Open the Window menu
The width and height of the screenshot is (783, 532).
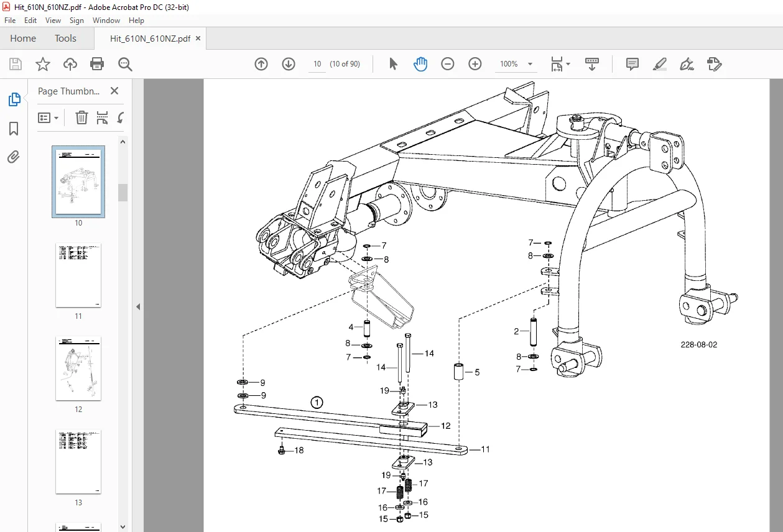(x=106, y=21)
